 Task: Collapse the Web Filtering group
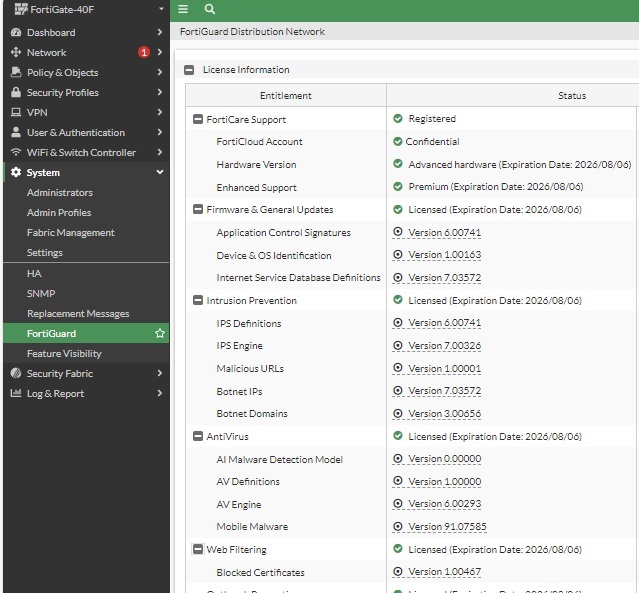198,549
